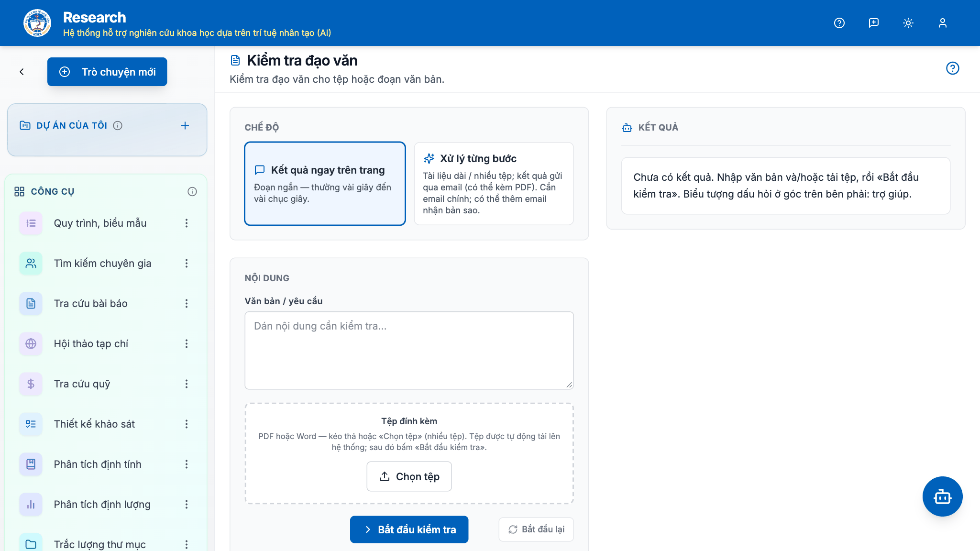Click the survey icon for Thiết kế khảo sát
Screen dimensions: 980x551
click(31, 424)
